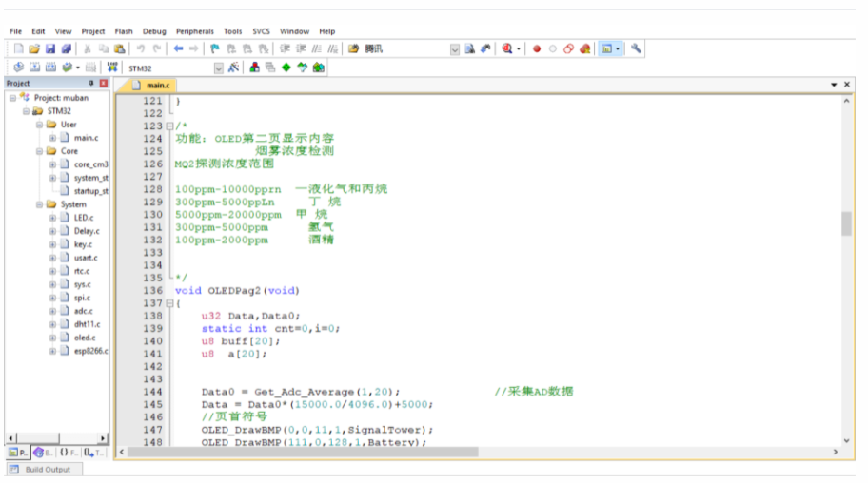Open the editor tab list dropdown arrow
This screenshot has height=483, width=868.
[834, 85]
